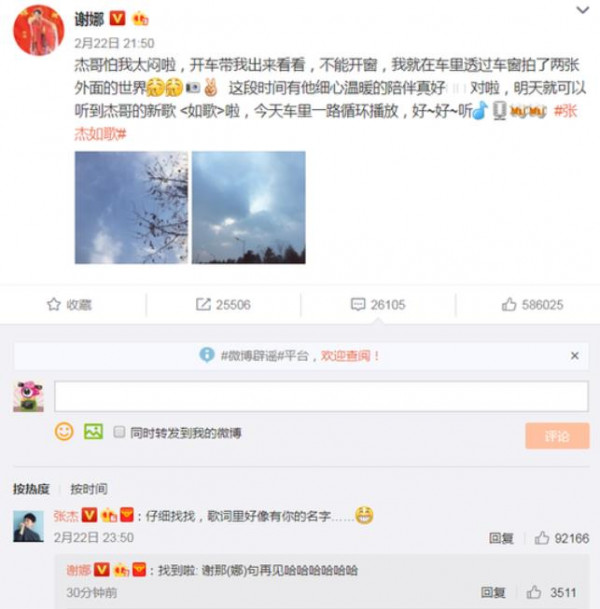
Task: Click the comment bubble icon showing 26105
Action: click(358, 304)
